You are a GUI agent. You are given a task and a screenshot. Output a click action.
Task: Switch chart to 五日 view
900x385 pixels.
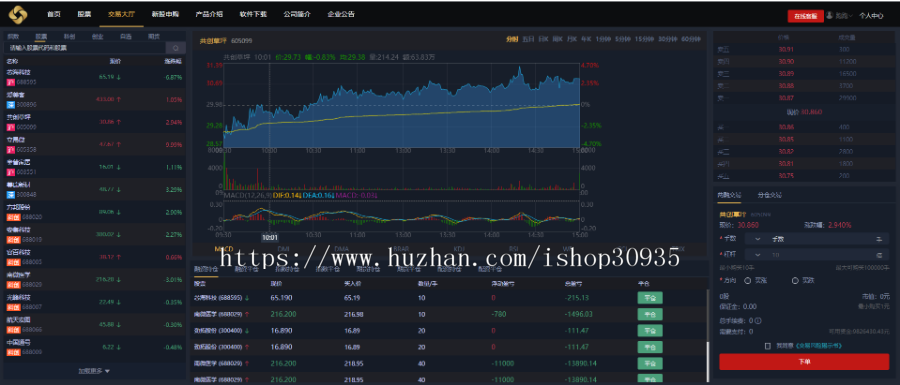point(528,40)
